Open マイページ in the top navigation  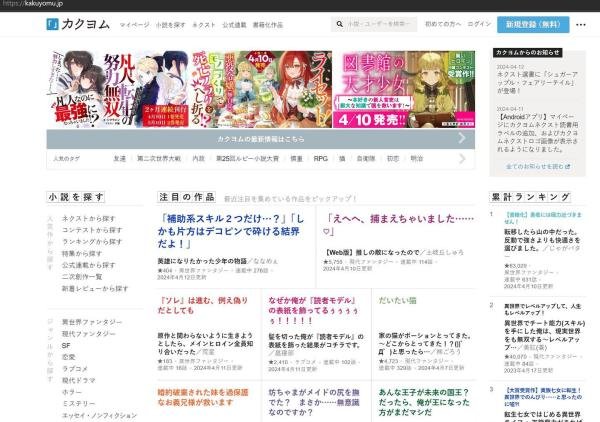pos(134,25)
